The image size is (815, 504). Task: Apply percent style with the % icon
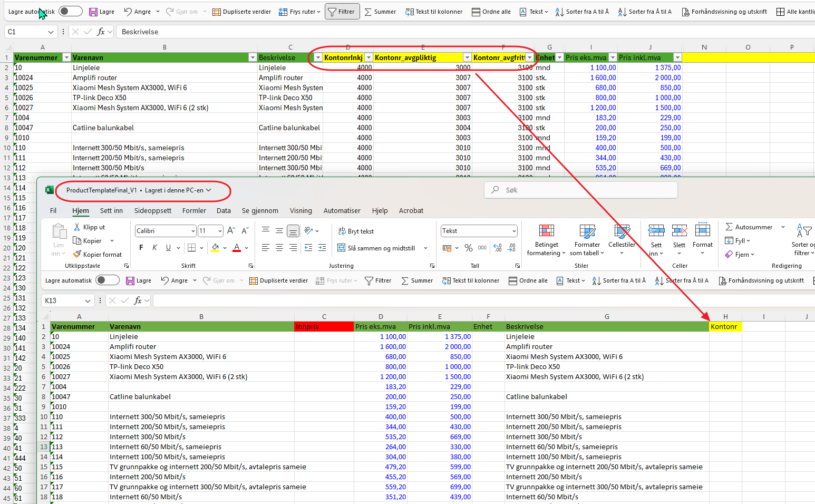coord(468,248)
